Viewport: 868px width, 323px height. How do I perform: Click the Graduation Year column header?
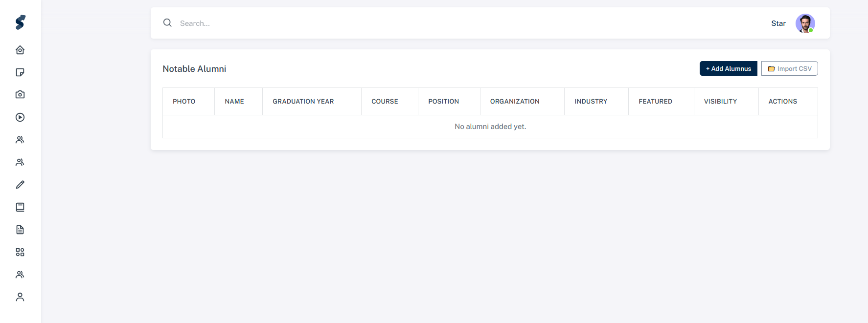[x=303, y=102]
